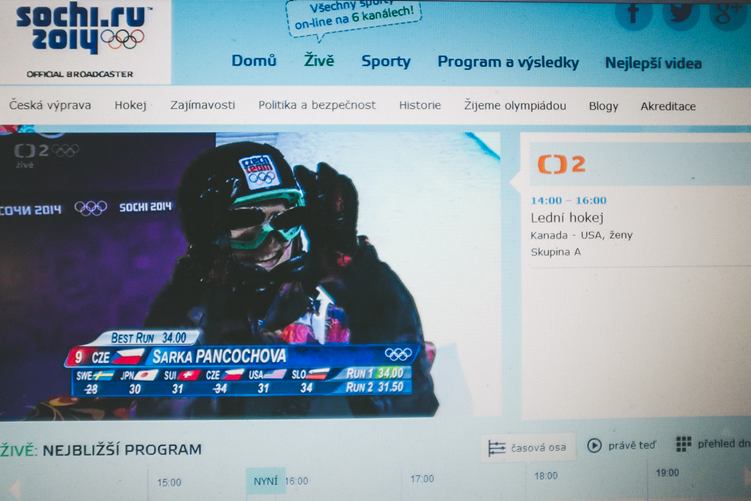Open the Akreditace section
This screenshot has height=501, width=751.
668,106
